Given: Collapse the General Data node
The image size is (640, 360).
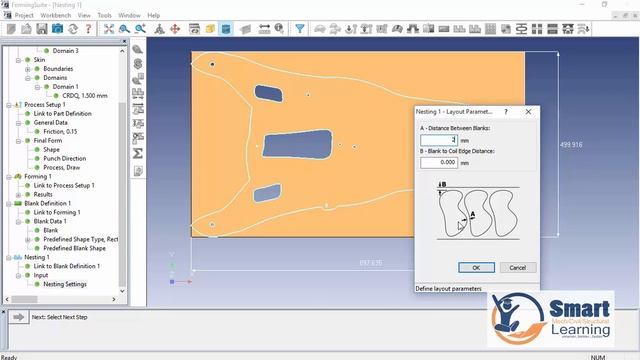Looking at the screenshot, I should pos(18,123).
